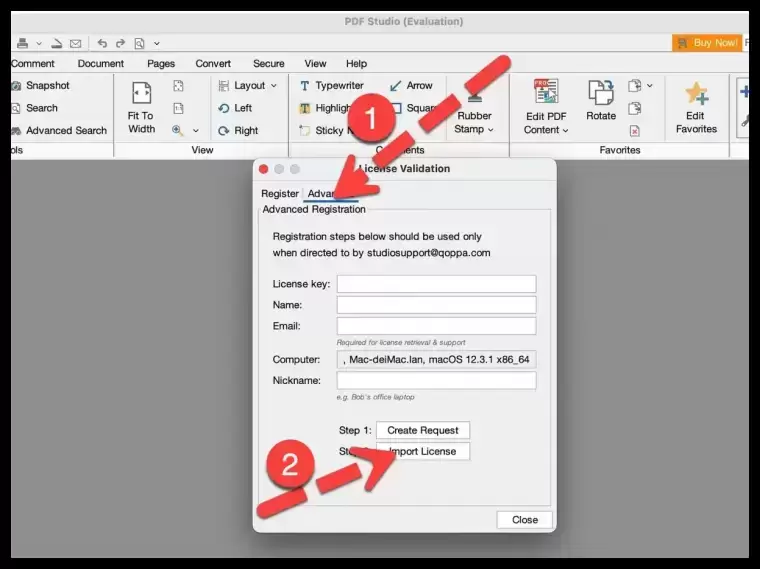Open the View ribbon tab

tap(315, 63)
